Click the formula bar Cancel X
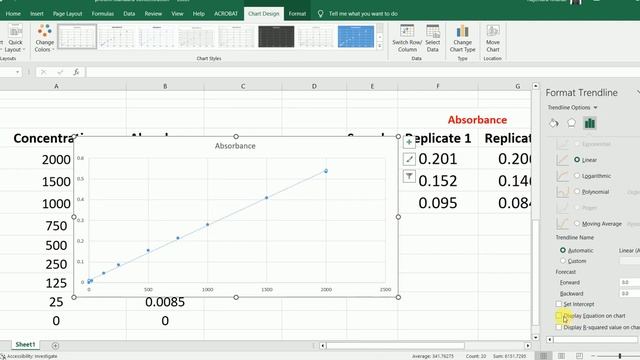 click(x=43, y=72)
